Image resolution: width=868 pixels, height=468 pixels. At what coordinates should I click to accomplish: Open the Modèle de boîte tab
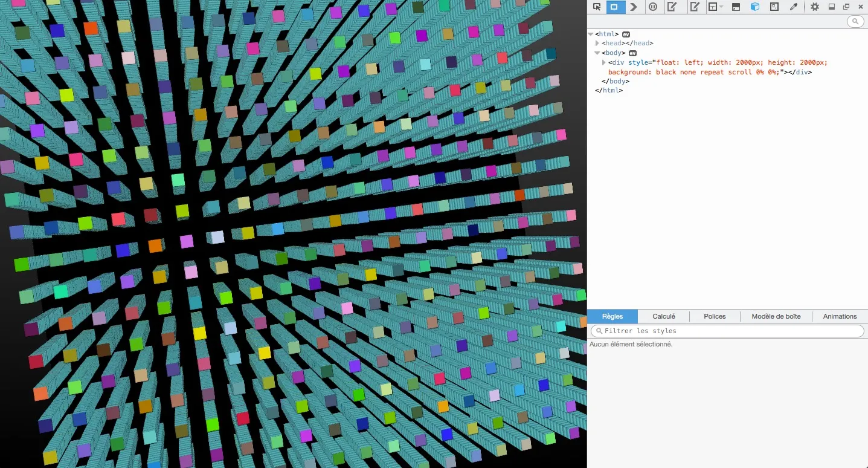coord(776,316)
